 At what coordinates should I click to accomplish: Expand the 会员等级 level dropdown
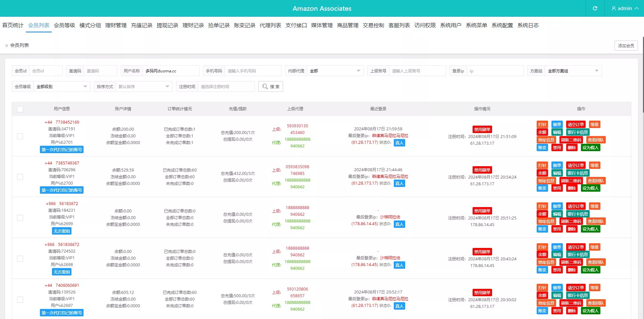click(61, 86)
